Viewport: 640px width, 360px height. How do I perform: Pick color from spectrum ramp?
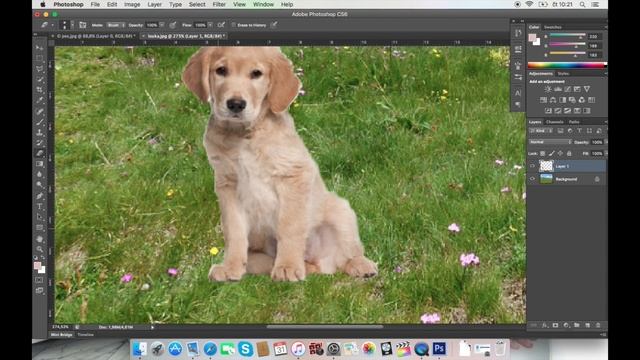(x=566, y=64)
